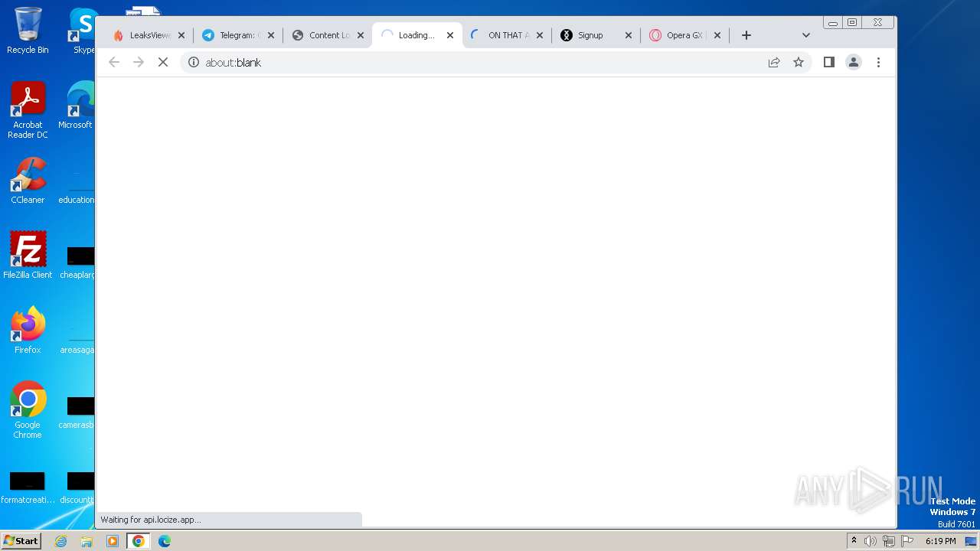Open Skype desktop shortcut
The image size is (980, 551).
click(x=83, y=31)
